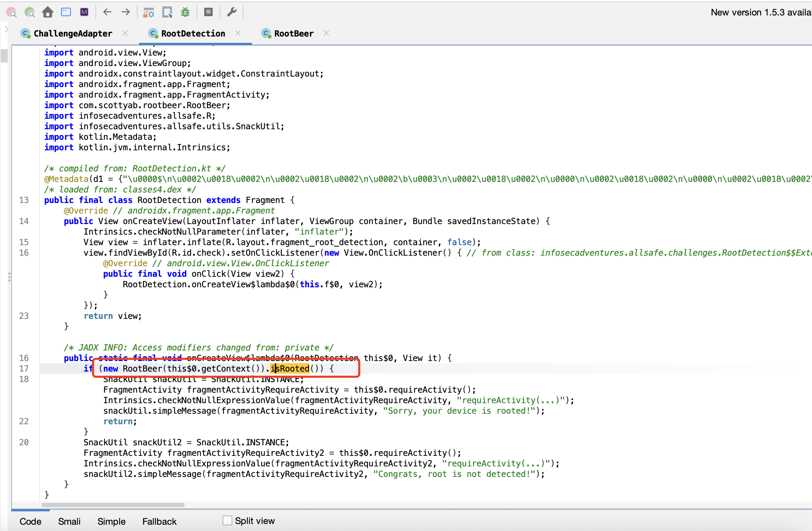Switch to the Smali view

click(x=69, y=521)
